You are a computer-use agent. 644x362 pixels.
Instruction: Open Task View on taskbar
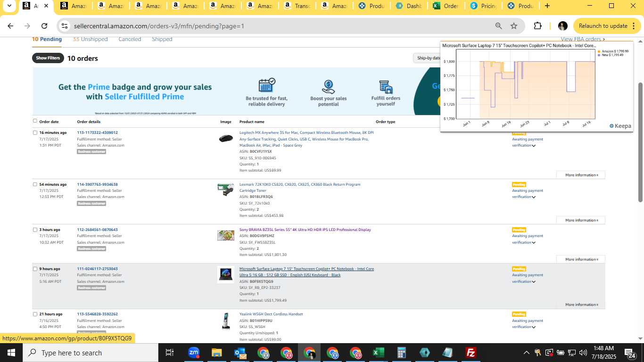point(170,353)
